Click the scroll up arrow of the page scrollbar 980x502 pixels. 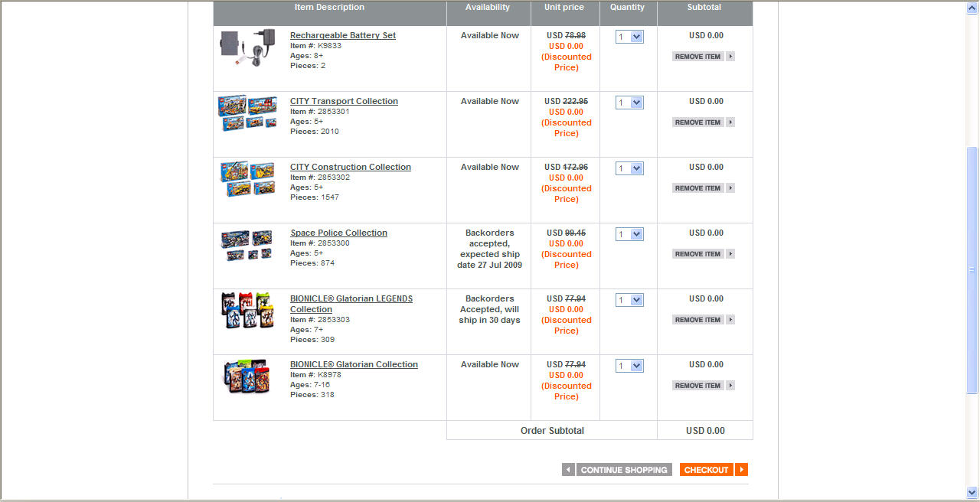972,8
